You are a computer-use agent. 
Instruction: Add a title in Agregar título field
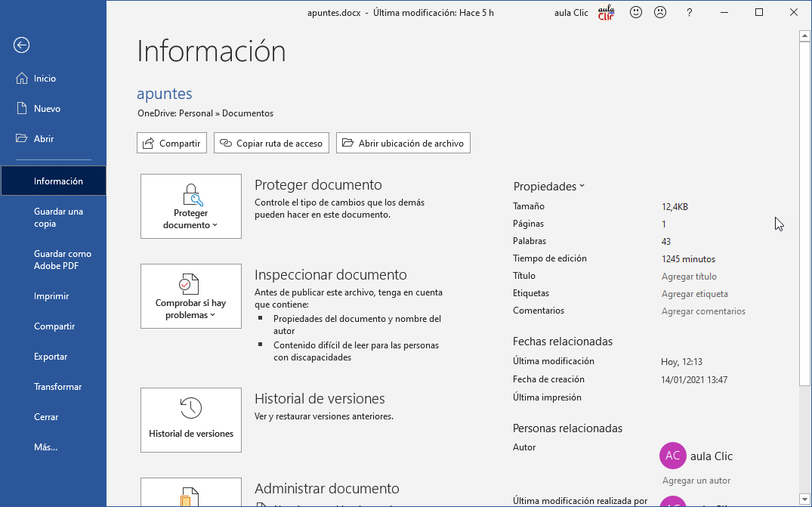pyautogui.click(x=689, y=277)
